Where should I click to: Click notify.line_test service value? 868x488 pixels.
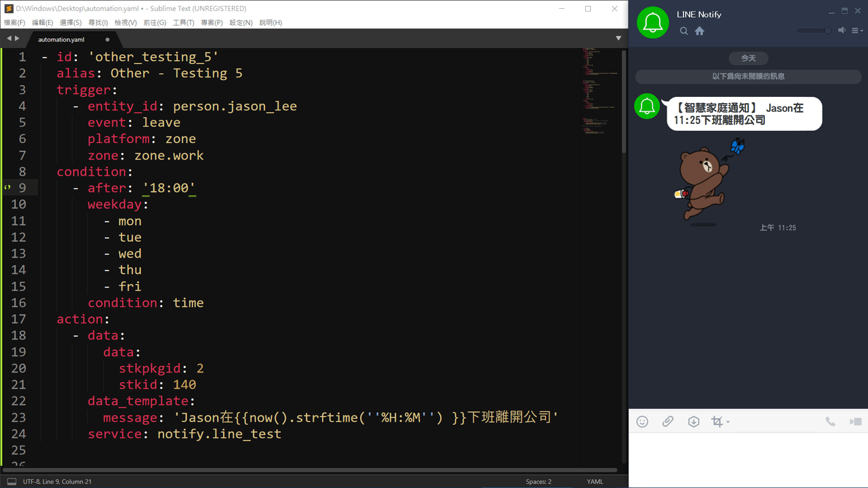[219, 434]
